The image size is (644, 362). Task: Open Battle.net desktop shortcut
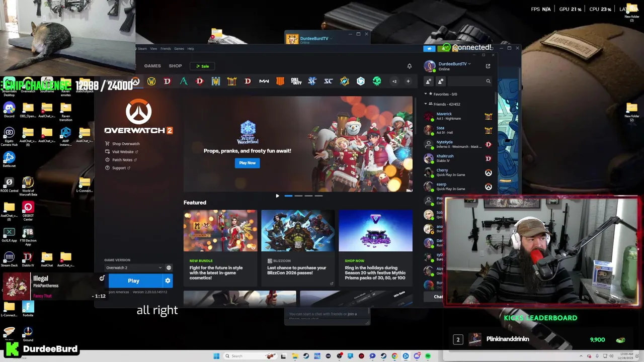click(x=9, y=159)
